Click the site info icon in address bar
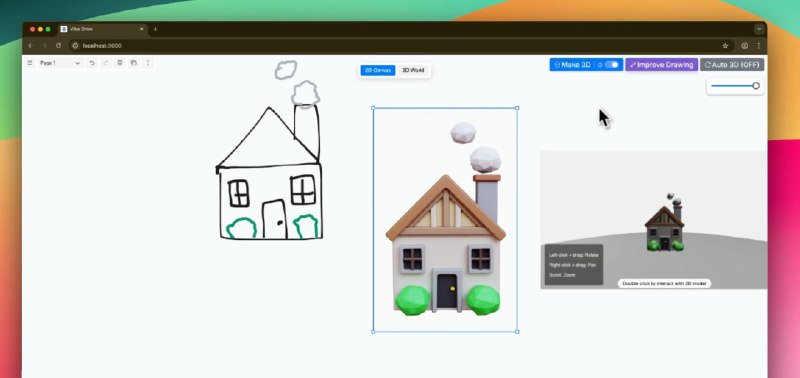The image size is (800, 378). coord(76,45)
